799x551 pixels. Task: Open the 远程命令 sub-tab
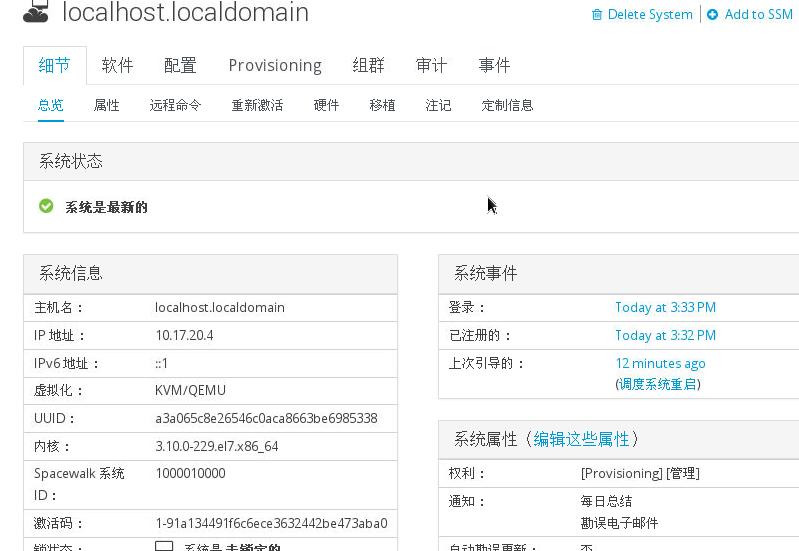tap(175, 105)
